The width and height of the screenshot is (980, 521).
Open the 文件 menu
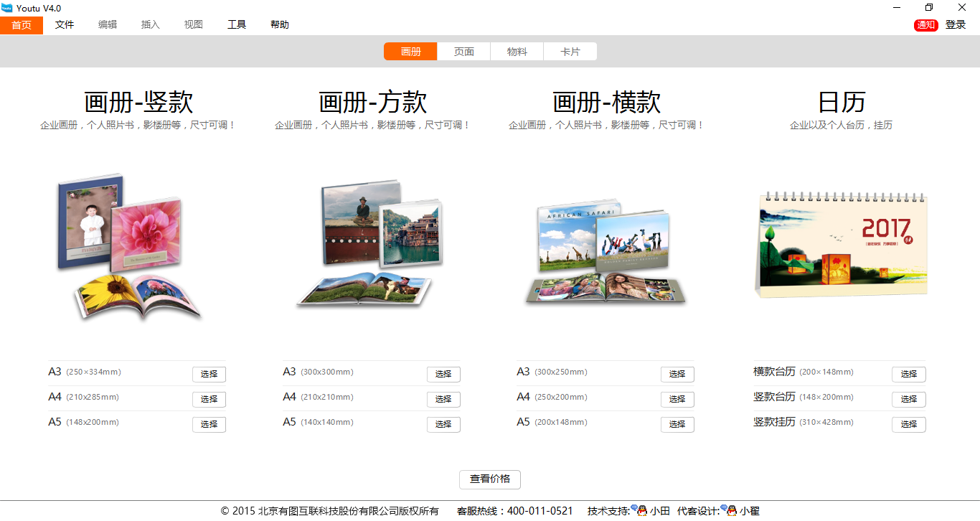[x=65, y=24]
